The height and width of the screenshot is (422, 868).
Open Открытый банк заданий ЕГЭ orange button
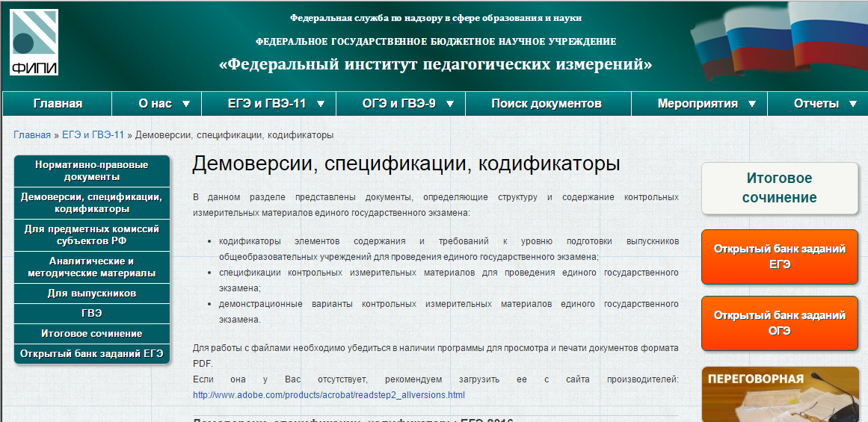(x=779, y=257)
